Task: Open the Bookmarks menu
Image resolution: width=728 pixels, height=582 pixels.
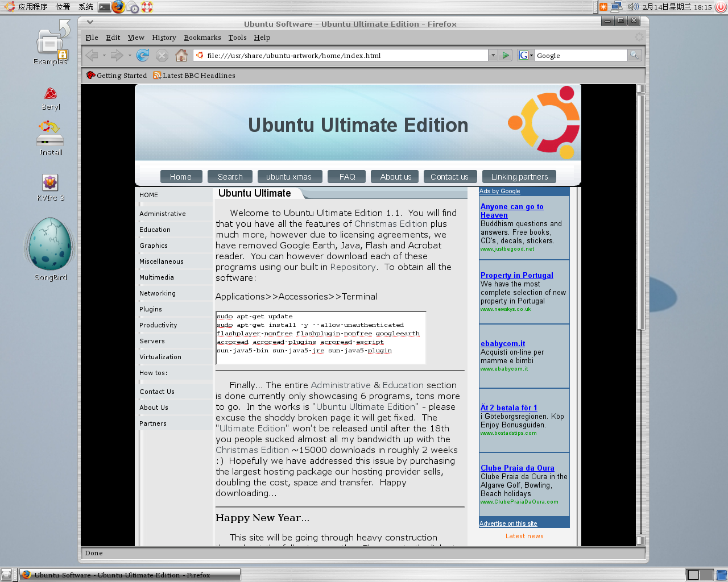Action: (x=202, y=38)
